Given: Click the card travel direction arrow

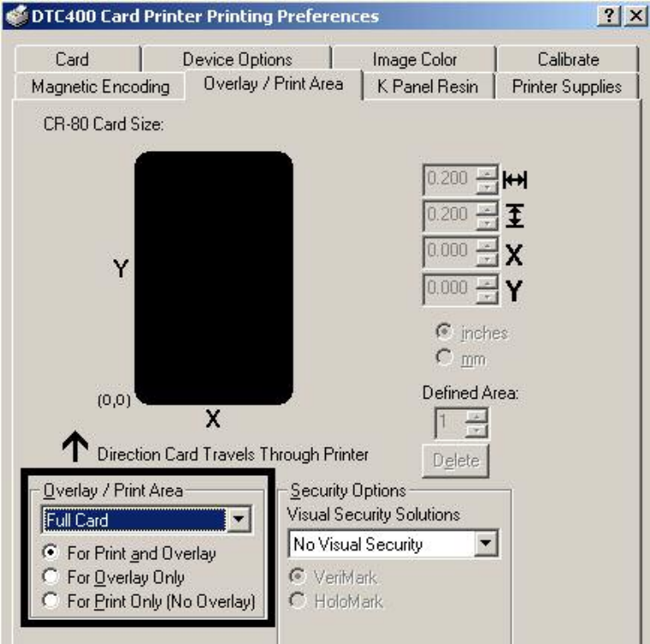Looking at the screenshot, I should pos(75,446).
